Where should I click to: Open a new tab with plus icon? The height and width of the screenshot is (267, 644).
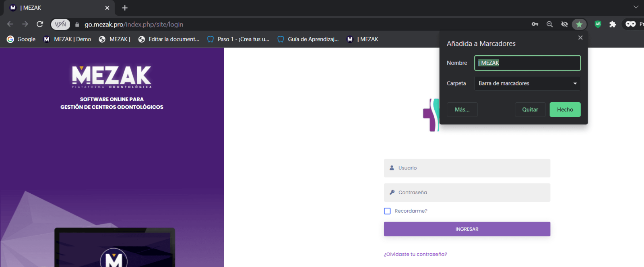125,8
